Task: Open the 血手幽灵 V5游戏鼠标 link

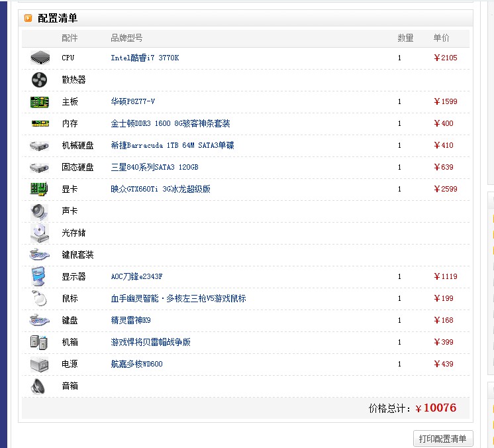Action: (x=178, y=298)
